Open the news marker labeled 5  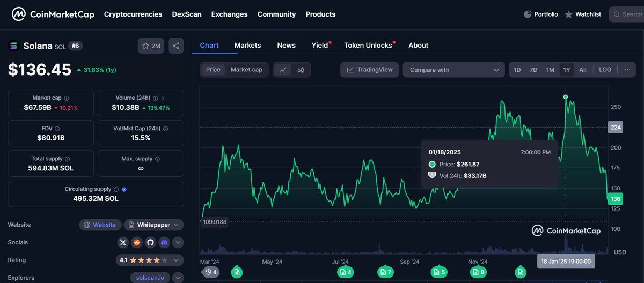tap(438, 272)
